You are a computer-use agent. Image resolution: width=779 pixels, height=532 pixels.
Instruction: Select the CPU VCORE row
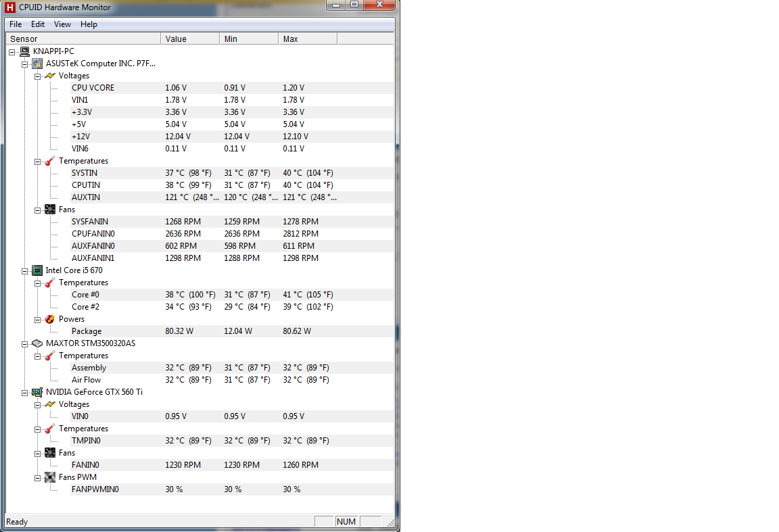pos(232,88)
